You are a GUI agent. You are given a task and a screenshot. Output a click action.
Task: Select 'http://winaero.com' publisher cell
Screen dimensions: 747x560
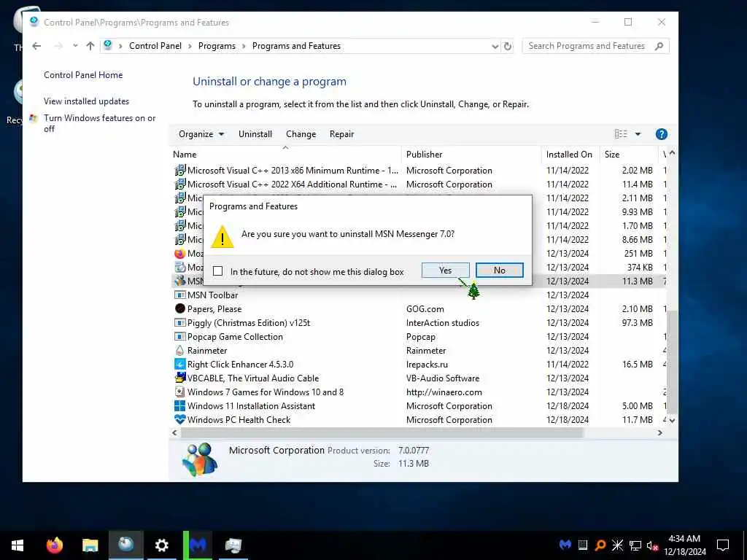coord(444,392)
